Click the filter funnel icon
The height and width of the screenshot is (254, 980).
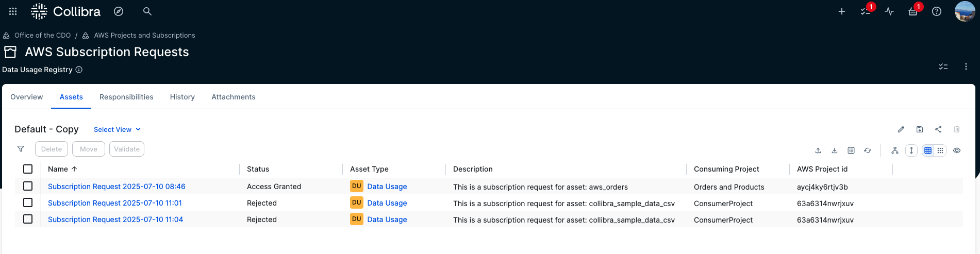pos(21,149)
